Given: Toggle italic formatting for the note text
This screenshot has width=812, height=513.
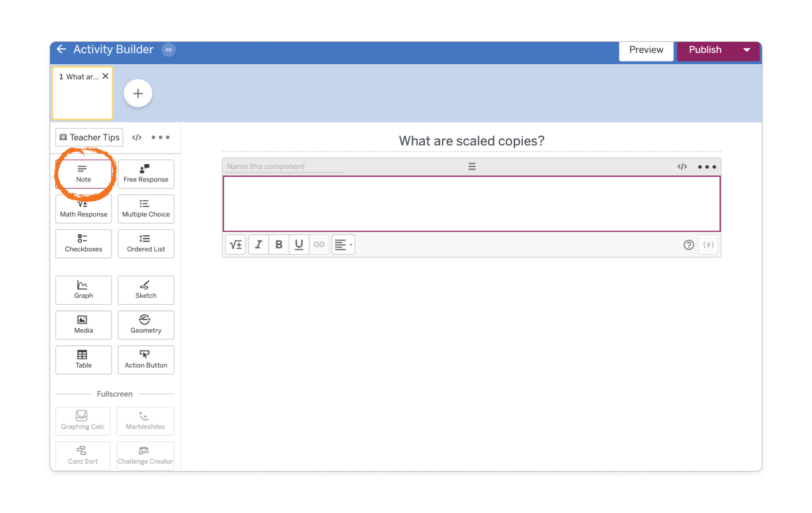Looking at the screenshot, I should (x=258, y=244).
